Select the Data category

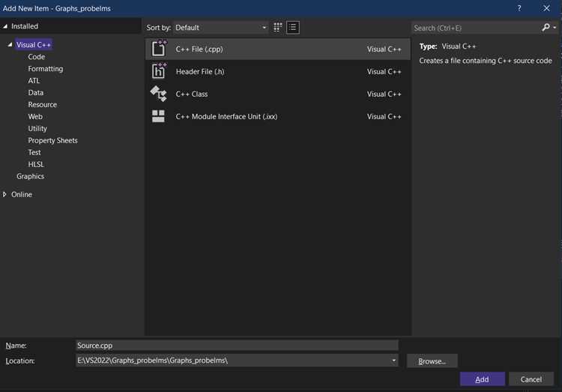click(x=36, y=92)
